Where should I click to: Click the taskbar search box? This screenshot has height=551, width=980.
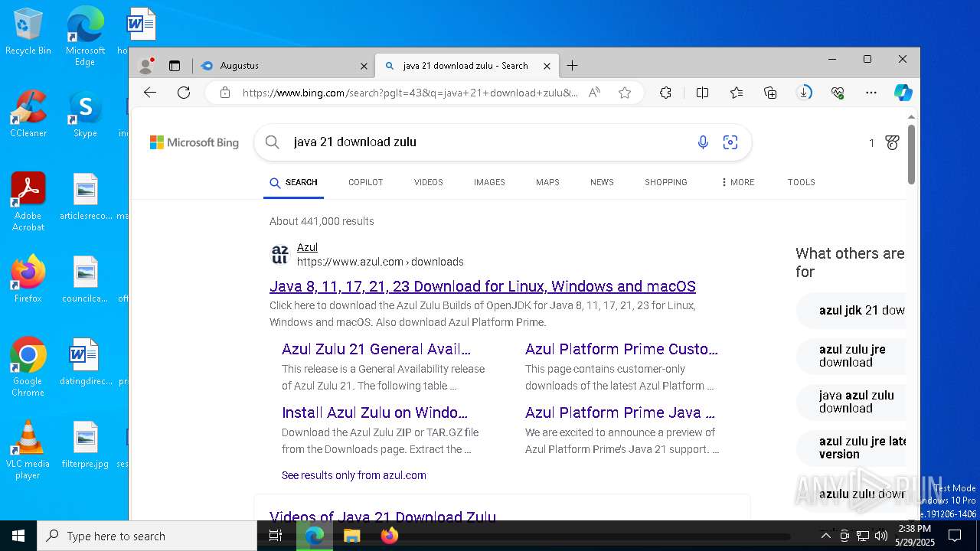(x=147, y=536)
